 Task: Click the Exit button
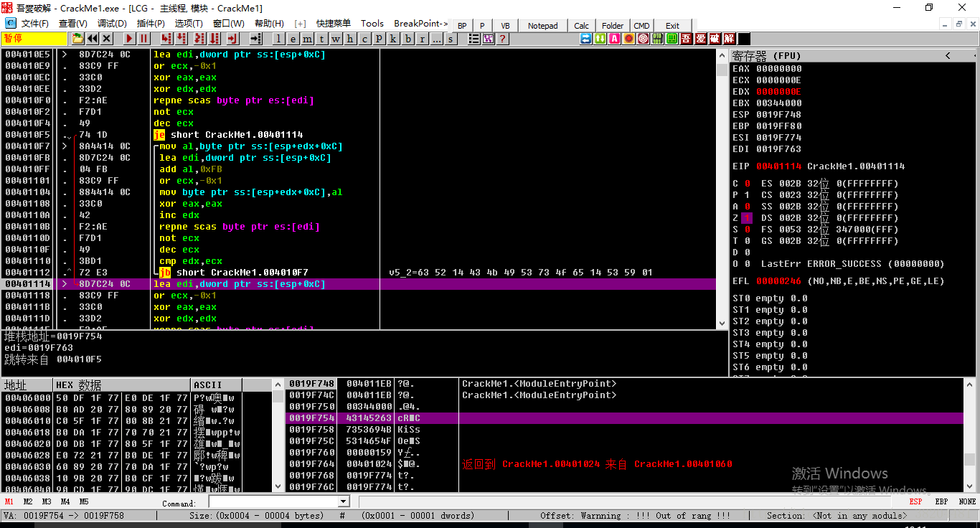pos(673,26)
